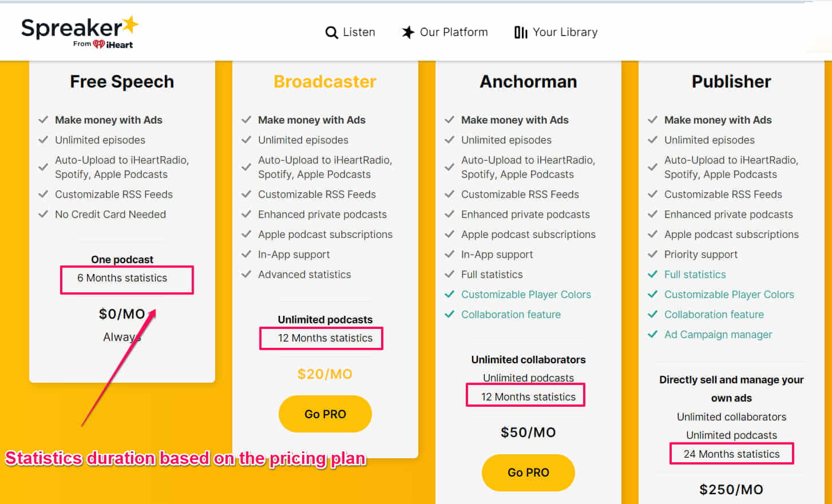This screenshot has width=832, height=504.
Task: Click 'Unlimited collaborators' bold text in Anchorman
Action: (x=528, y=360)
